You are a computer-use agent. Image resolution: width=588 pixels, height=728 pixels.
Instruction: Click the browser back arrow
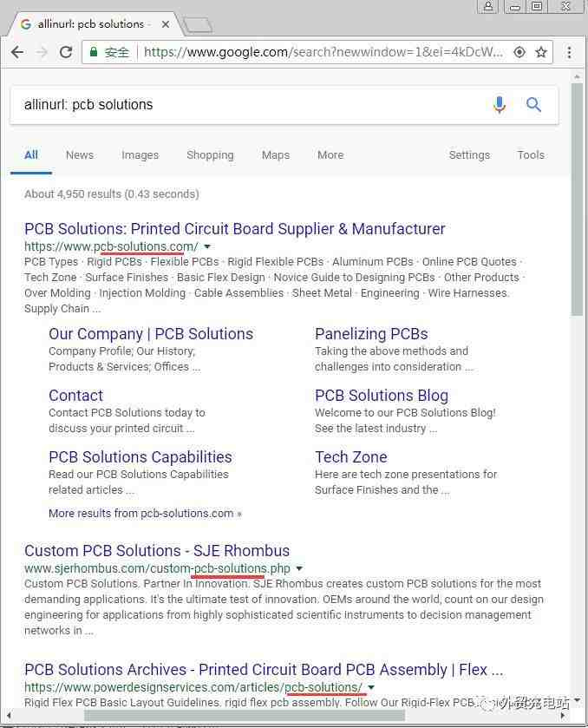(x=17, y=52)
